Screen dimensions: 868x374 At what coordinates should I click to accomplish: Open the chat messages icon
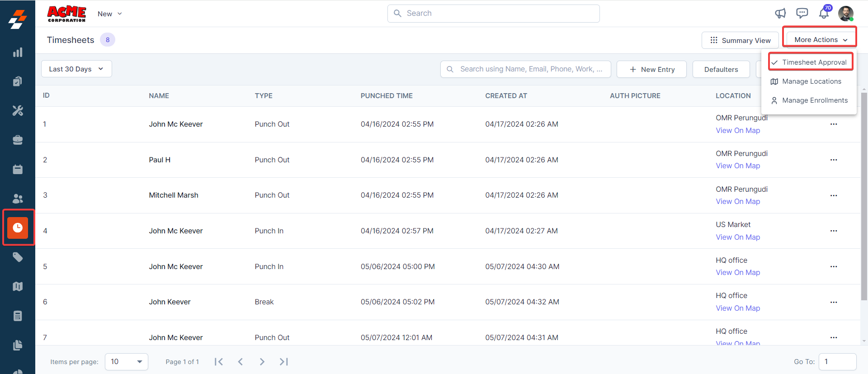tap(802, 14)
